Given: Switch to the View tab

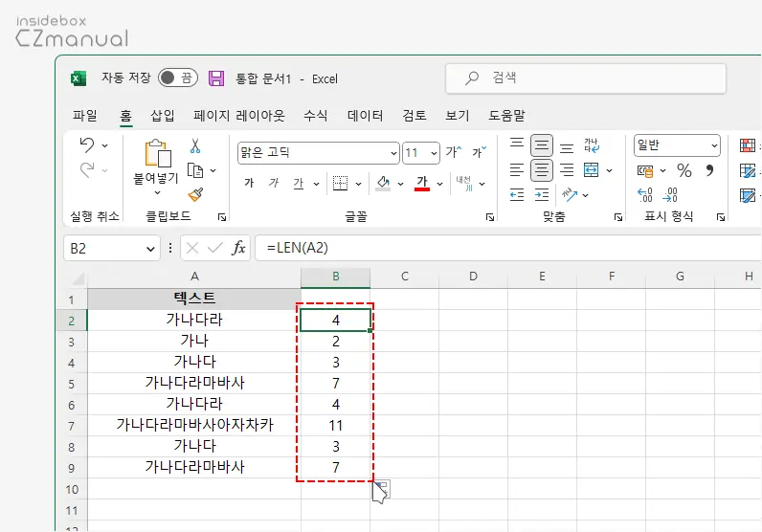Looking at the screenshot, I should [x=458, y=116].
